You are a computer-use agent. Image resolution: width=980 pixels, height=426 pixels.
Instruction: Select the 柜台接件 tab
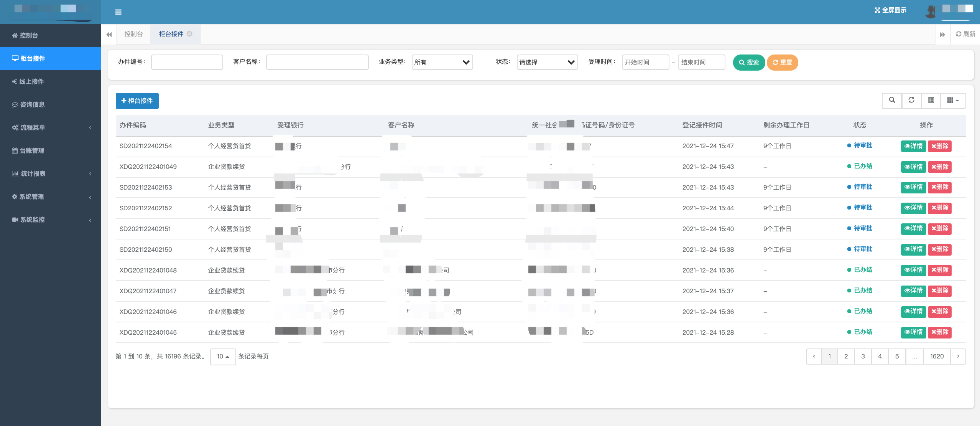point(171,34)
